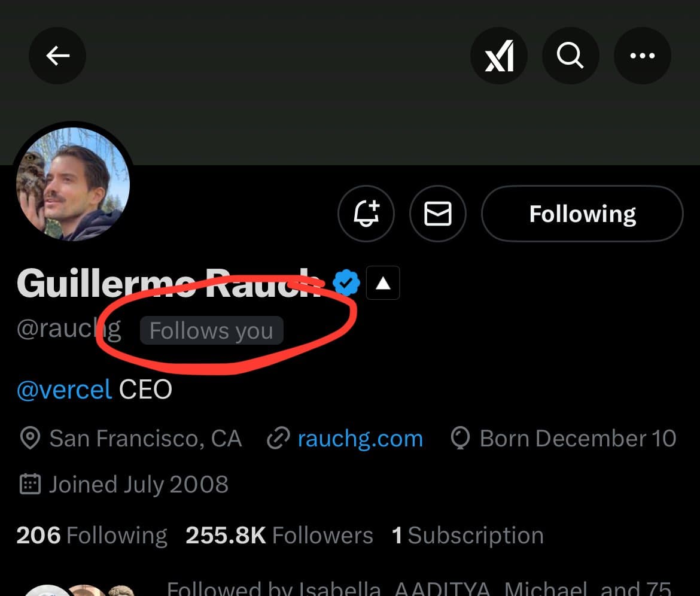Screen dimensions: 700x596
Task: Open the three-dot more options menu
Action: pyautogui.click(x=643, y=56)
